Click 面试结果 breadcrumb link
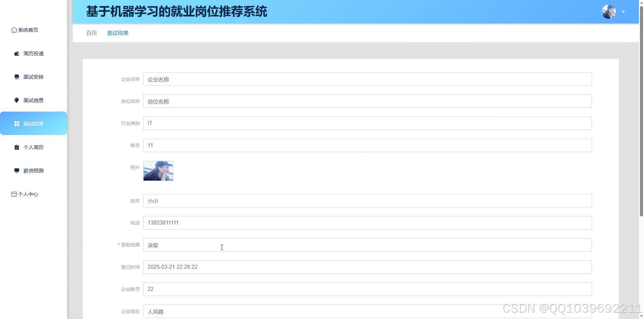Viewport: 644px width, 319px height. pyautogui.click(x=118, y=33)
